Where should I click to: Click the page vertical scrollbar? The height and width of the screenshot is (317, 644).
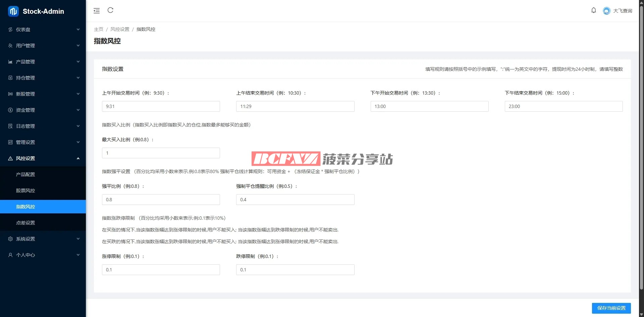click(641, 148)
